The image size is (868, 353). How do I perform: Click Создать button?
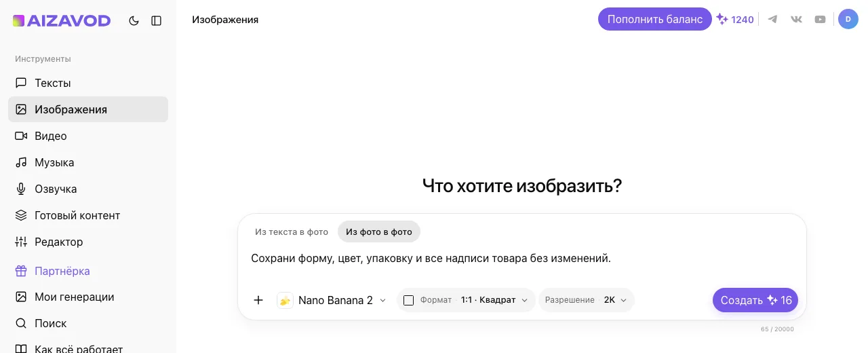(x=755, y=300)
